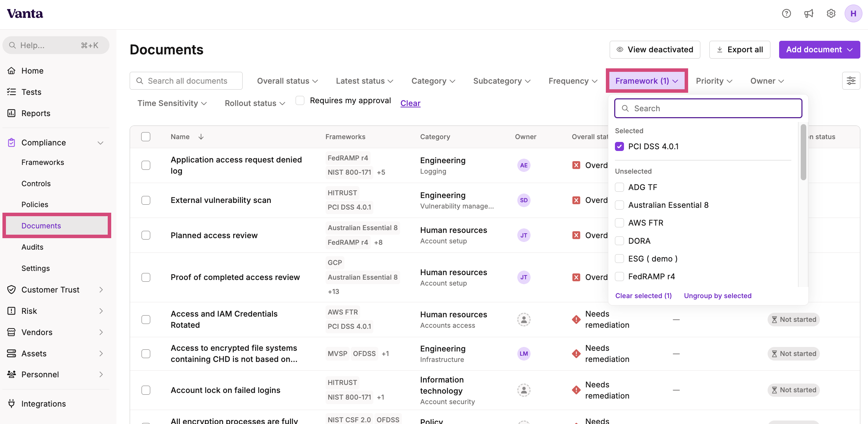
Task: Enable Requires my approval checkbox
Action: click(x=300, y=100)
